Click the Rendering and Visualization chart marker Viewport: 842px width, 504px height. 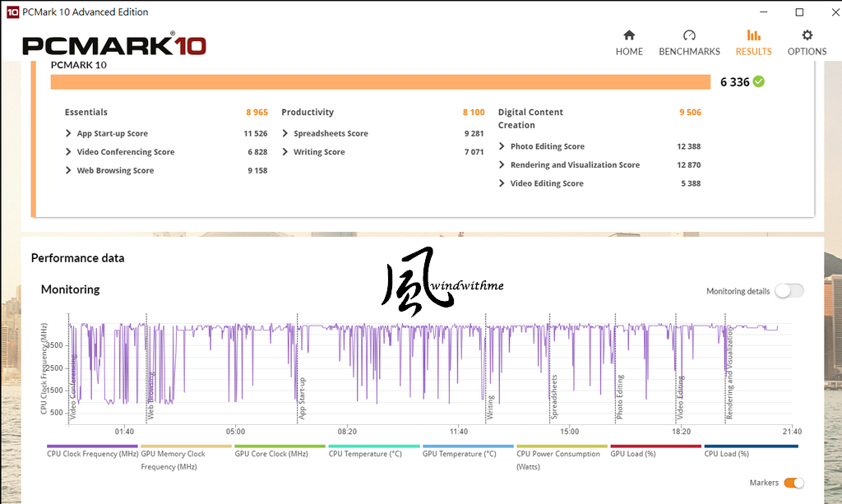(x=730, y=373)
